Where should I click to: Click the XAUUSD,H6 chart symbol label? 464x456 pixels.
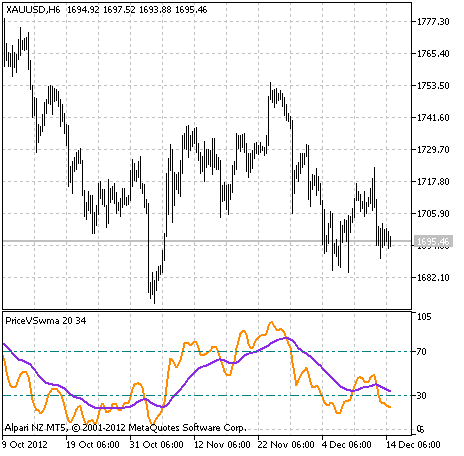click(x=33, y=10)
